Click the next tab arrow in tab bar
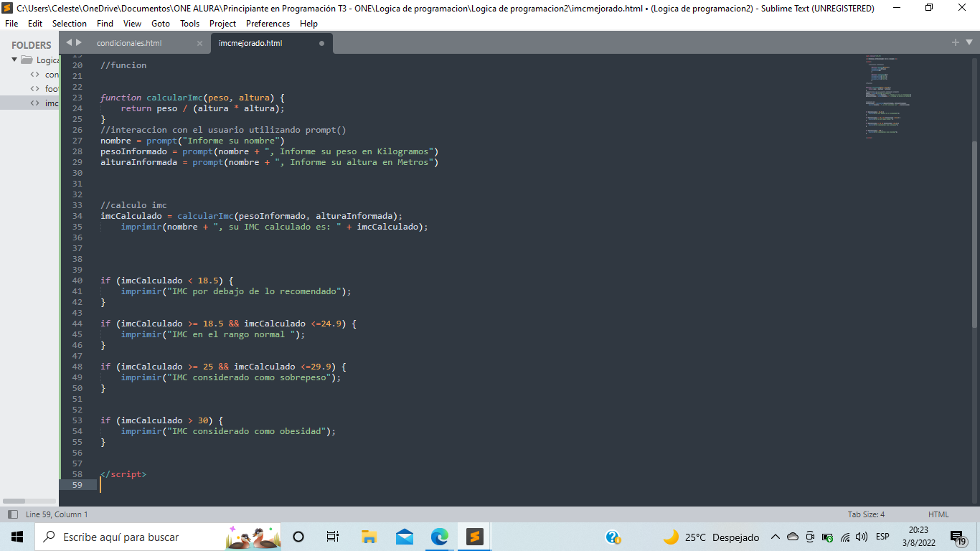This screenshot has width=980, height=551. 79,42
